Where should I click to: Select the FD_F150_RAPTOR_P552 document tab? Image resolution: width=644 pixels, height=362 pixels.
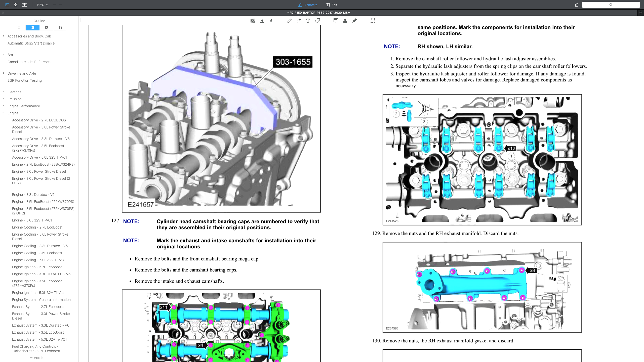pos(319,13)
